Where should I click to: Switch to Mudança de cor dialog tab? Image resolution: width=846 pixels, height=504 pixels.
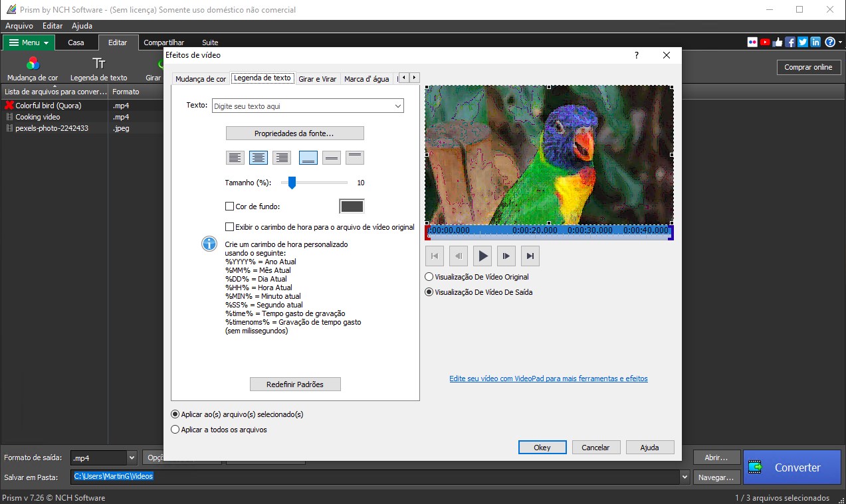201,79
